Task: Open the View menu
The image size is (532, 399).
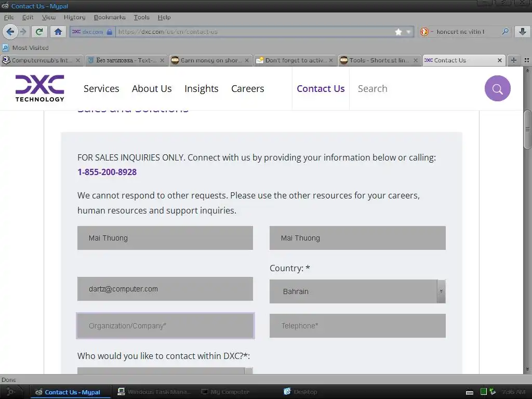Action: tap(48, 17)
